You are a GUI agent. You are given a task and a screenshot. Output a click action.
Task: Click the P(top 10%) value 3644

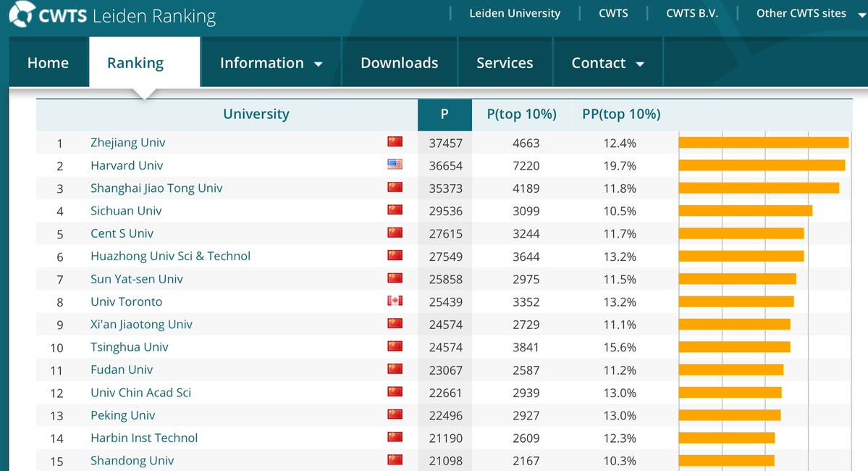pyautogui.click(x=526, y=257)
